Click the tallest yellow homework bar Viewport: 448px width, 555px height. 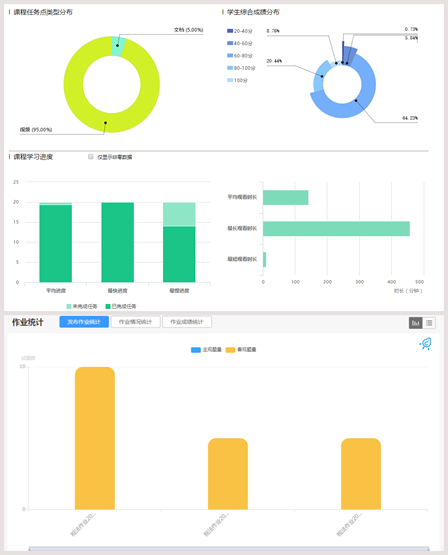[95, 438]
